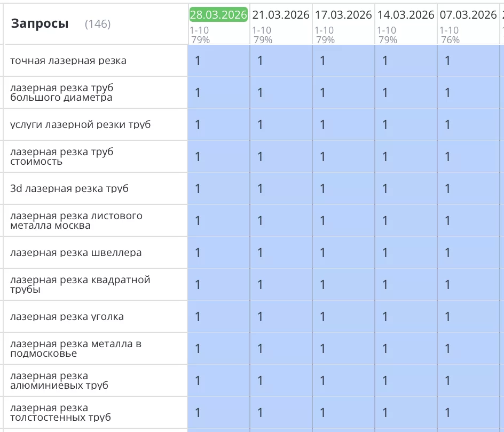Click the 17.03.2026 column header
Viewport: 504px width, 432px height.
point(343,15)
